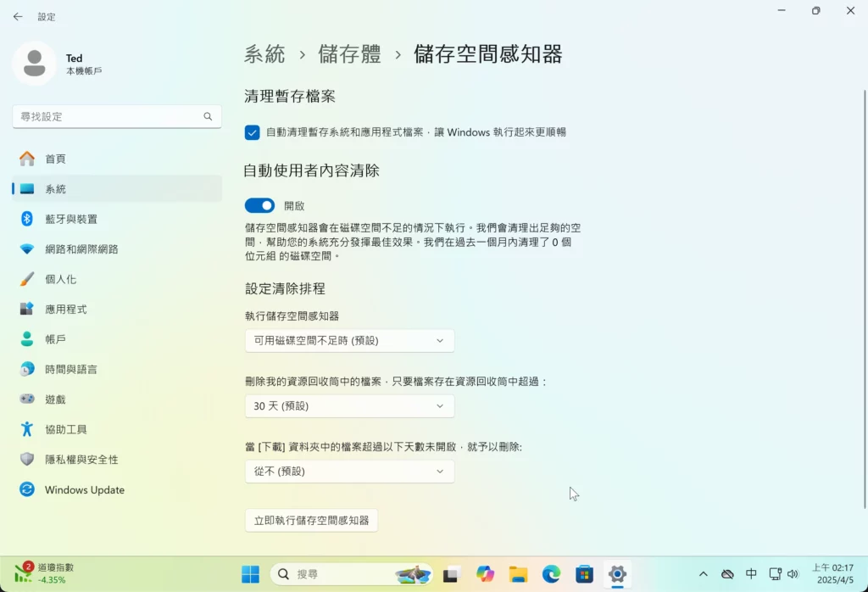The height and width of the screenshot is (592, 868).
Task: Open the 執行儲存空間感知器 dropdown
Action: (349, 340)
